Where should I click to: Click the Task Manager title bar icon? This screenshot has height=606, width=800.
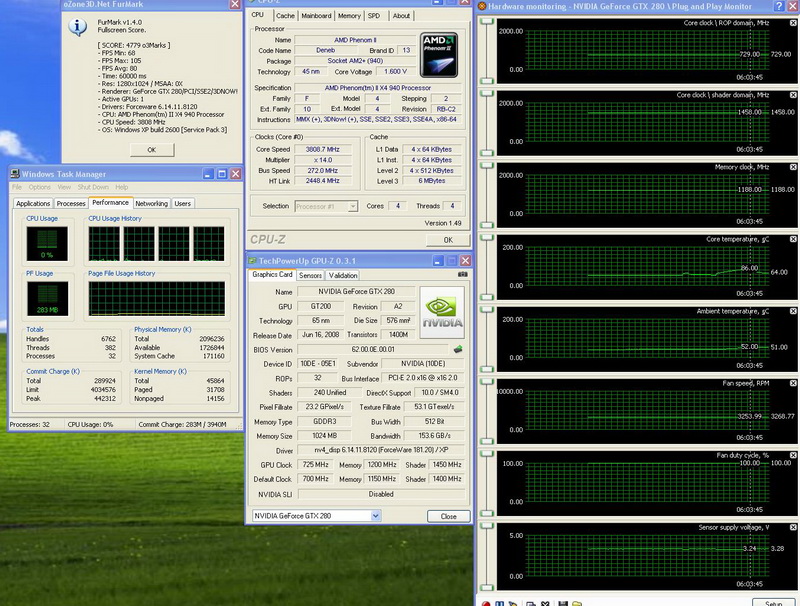click(15, 174)
